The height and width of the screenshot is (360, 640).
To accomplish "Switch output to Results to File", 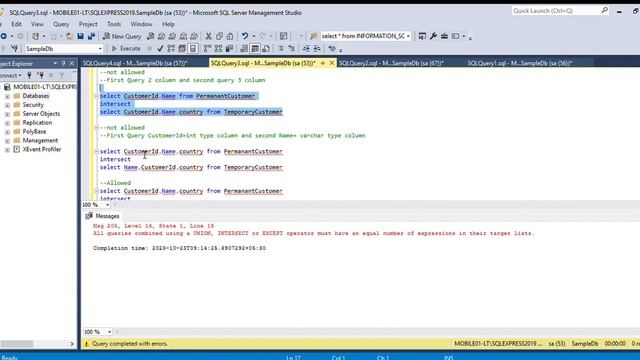I will [266, 49].
